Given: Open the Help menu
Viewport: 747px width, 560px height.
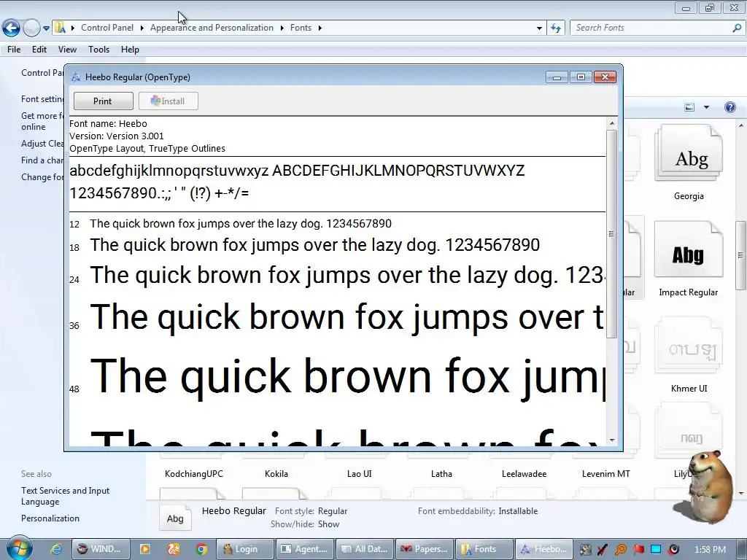Looking at the screenshot, I should 130,50.
